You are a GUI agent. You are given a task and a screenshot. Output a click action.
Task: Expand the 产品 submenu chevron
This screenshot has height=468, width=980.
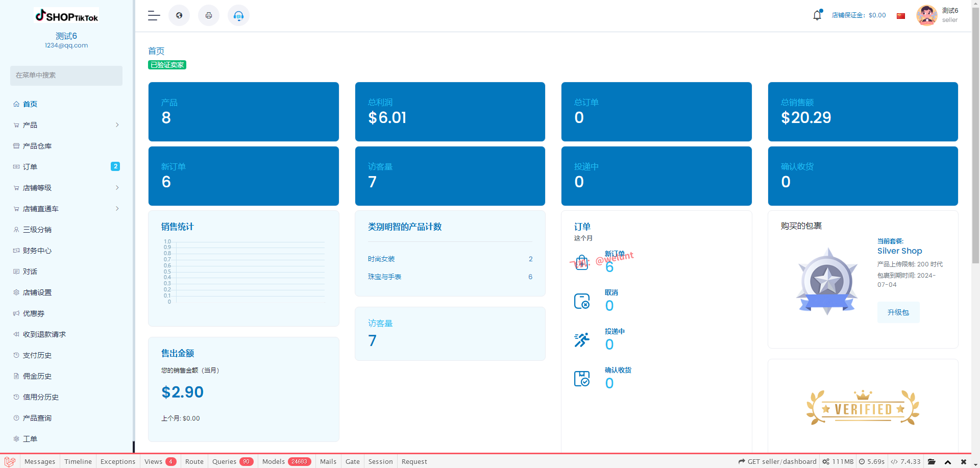click(x=117, y=125)
